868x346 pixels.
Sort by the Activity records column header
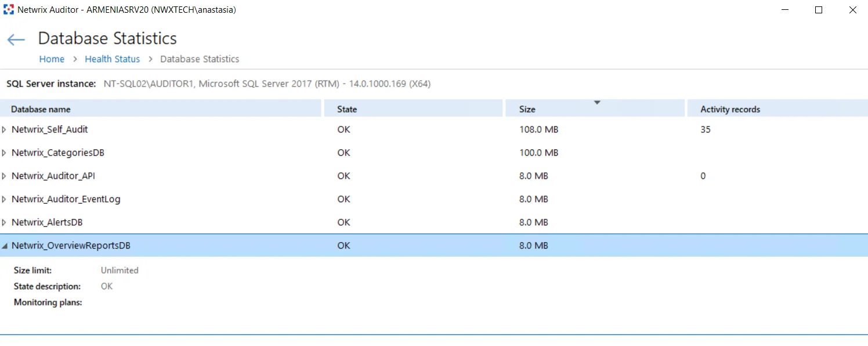pos(777,109)
